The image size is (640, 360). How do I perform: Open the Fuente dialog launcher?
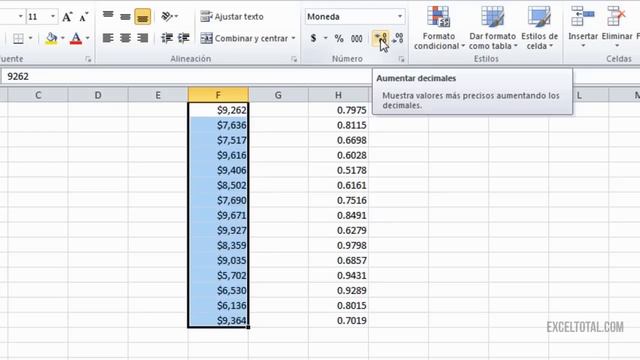(x=88, y=60)
